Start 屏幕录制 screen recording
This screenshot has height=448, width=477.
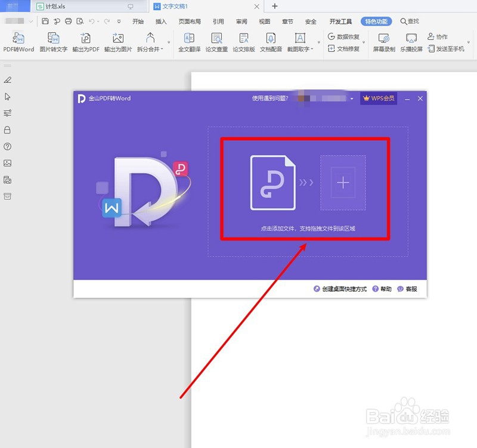click(384, 42)
